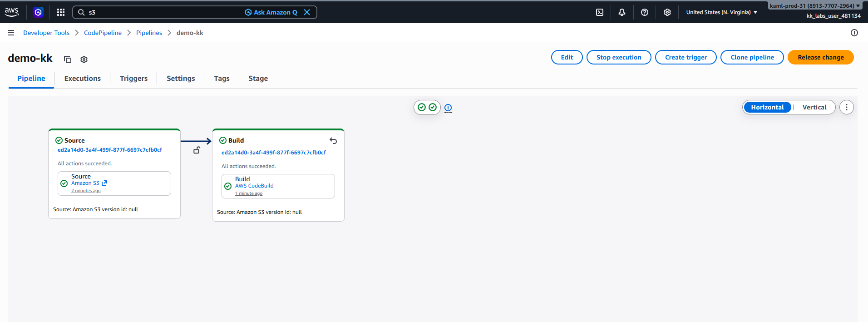Switch to the Tags tab

click(222, 79)
